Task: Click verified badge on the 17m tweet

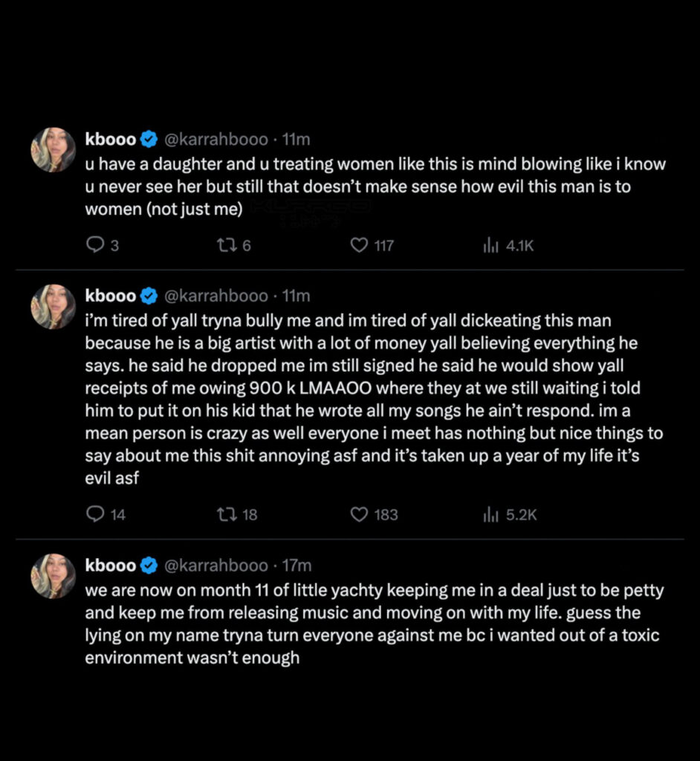Action: tap(149, 566)
